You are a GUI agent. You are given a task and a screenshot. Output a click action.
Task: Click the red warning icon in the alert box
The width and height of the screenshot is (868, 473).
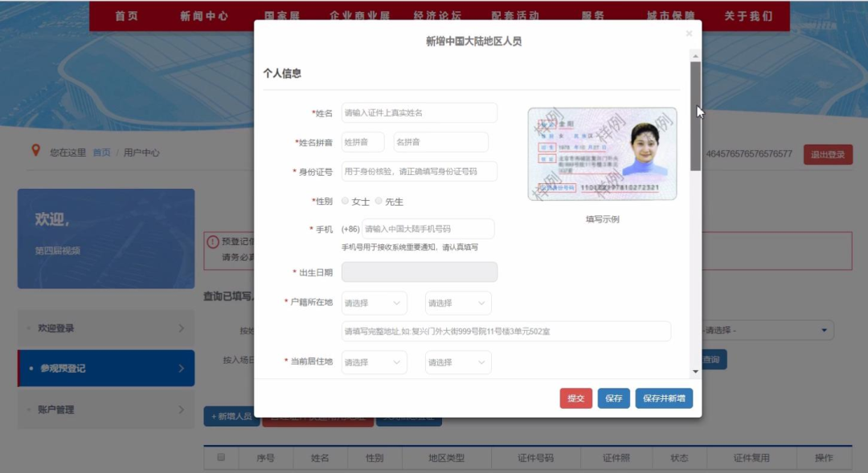click(212, 242)
